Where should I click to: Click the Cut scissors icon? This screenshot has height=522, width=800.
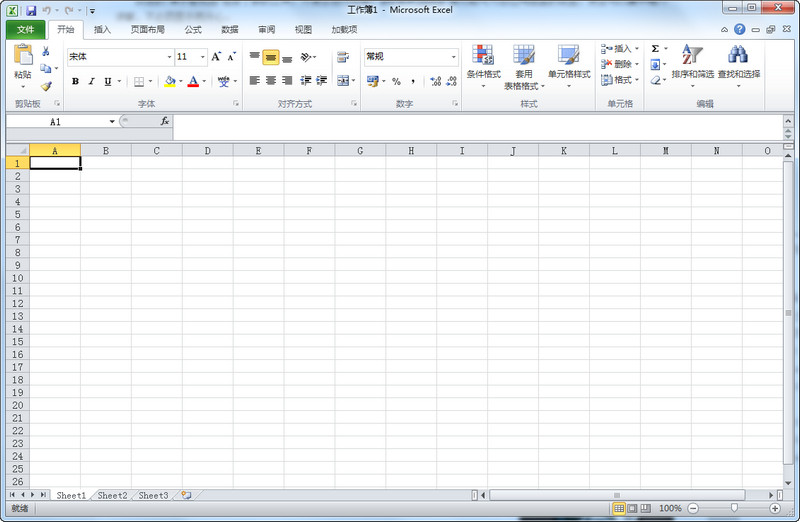point(46,51)
